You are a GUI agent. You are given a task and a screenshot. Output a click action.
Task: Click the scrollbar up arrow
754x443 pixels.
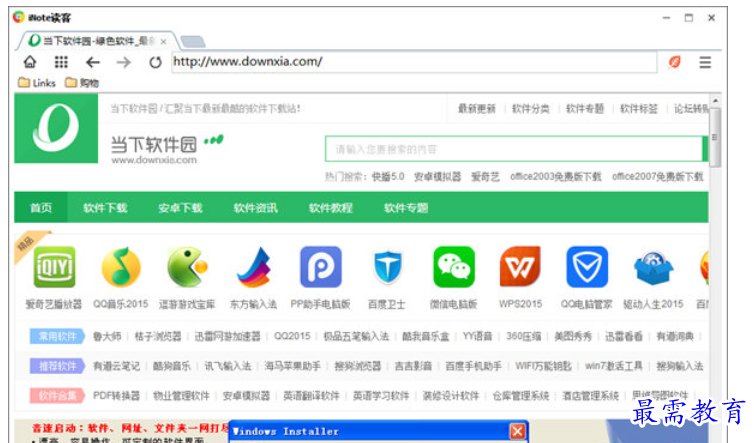[715, 101]
